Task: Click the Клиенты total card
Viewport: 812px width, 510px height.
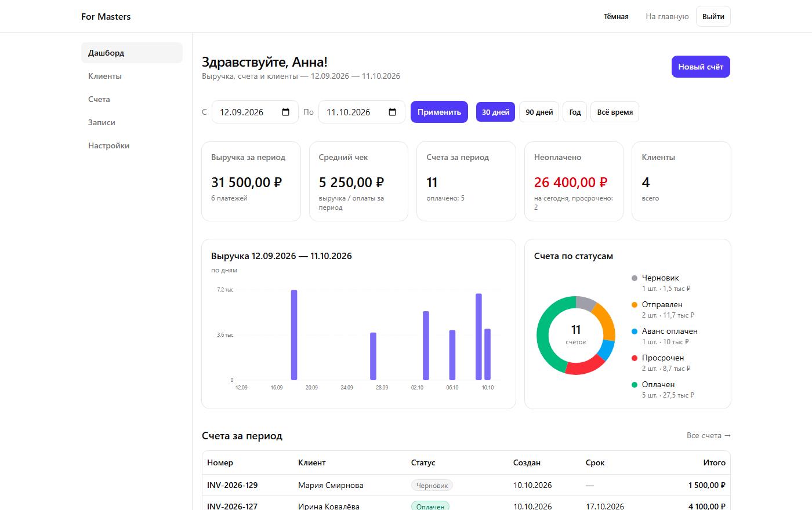Action: click(681, 181)
